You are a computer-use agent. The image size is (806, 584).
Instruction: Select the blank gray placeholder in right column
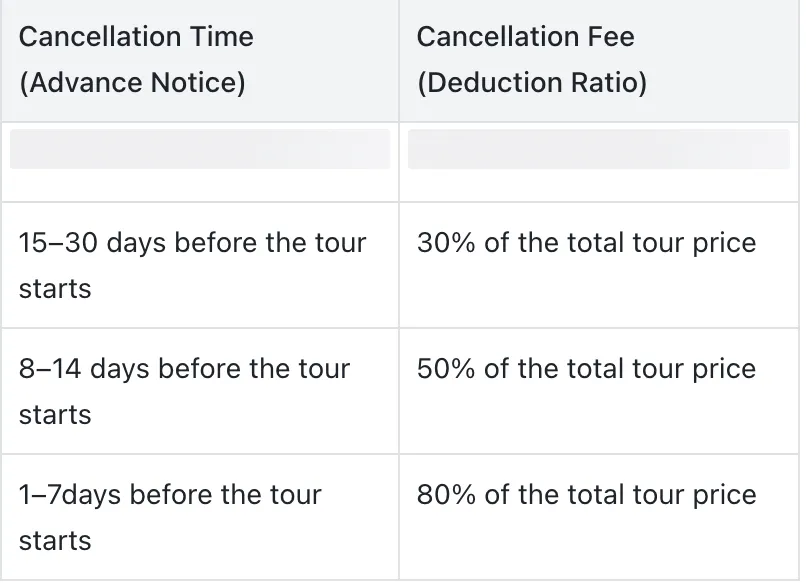click(598, 149)
